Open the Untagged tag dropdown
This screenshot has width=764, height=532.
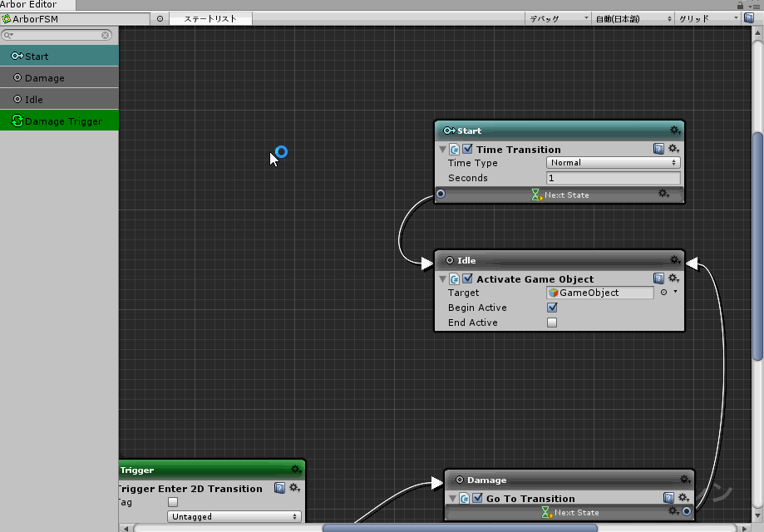(x=234, y=516)
